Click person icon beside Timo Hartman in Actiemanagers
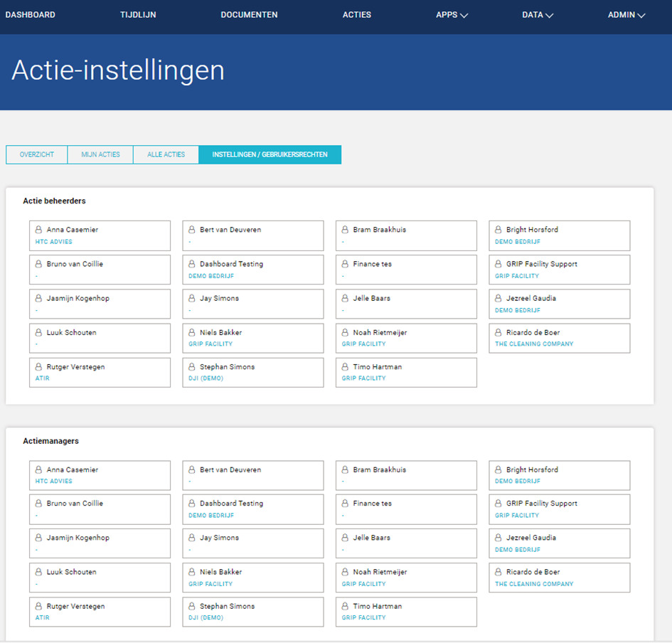The width and height of the screenshot is (672, 643). [345, 606]
